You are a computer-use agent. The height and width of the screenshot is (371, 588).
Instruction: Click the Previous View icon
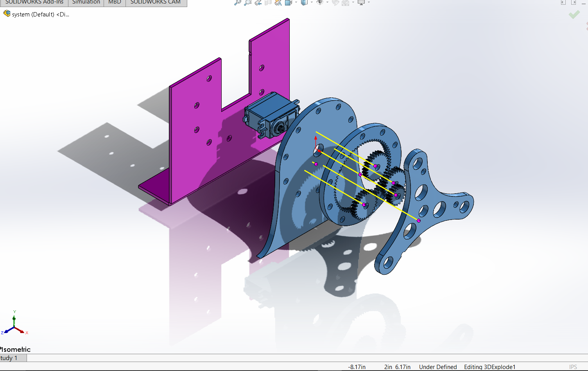coord(258,2)
